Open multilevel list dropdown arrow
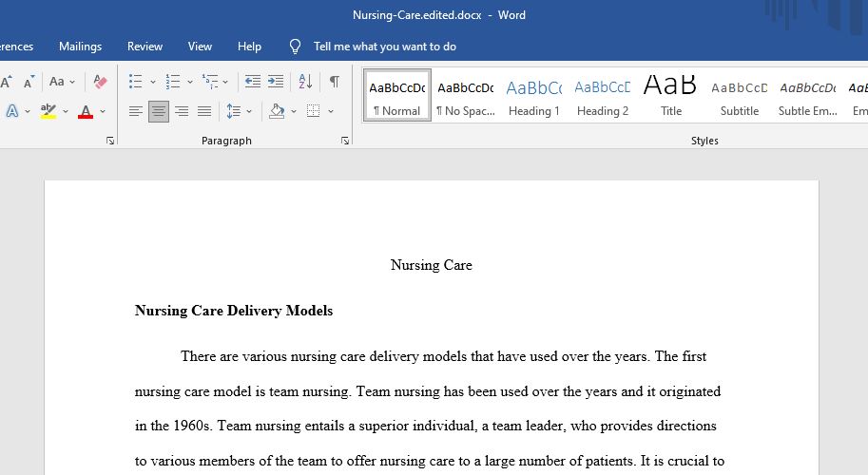Image resolution: width=868 pixels, height=475 pixels. coord(225,82)
